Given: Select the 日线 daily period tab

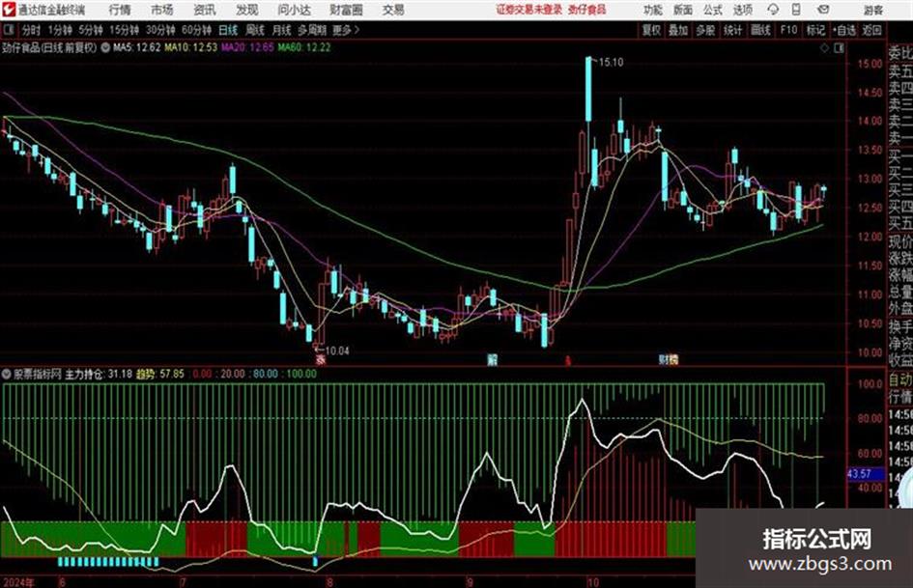Looking at the screenshot, I should (228, 30).
